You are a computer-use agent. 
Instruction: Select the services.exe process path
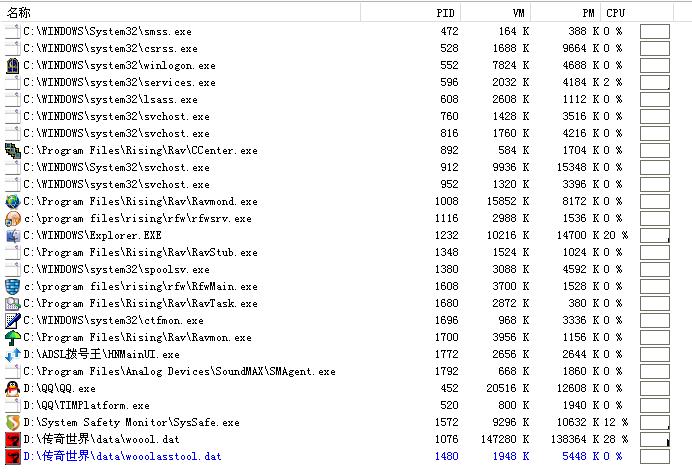pos(119,82)
